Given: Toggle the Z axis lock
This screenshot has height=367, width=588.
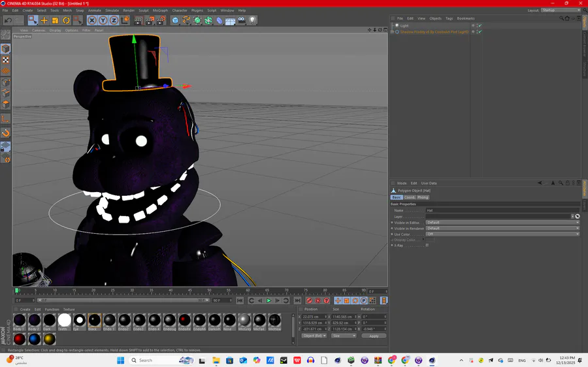Looking at the screenshot, I should point(114,20).
